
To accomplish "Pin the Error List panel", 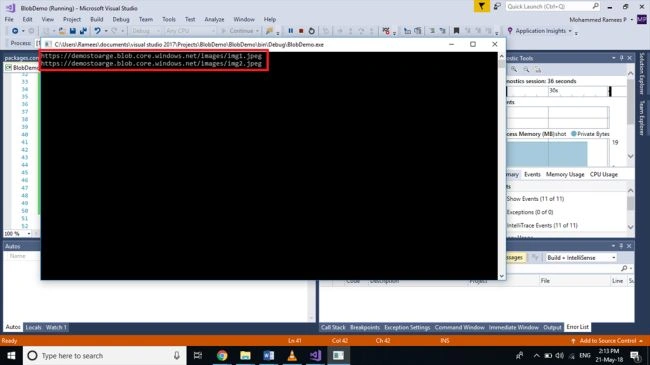I will [621, 246].
